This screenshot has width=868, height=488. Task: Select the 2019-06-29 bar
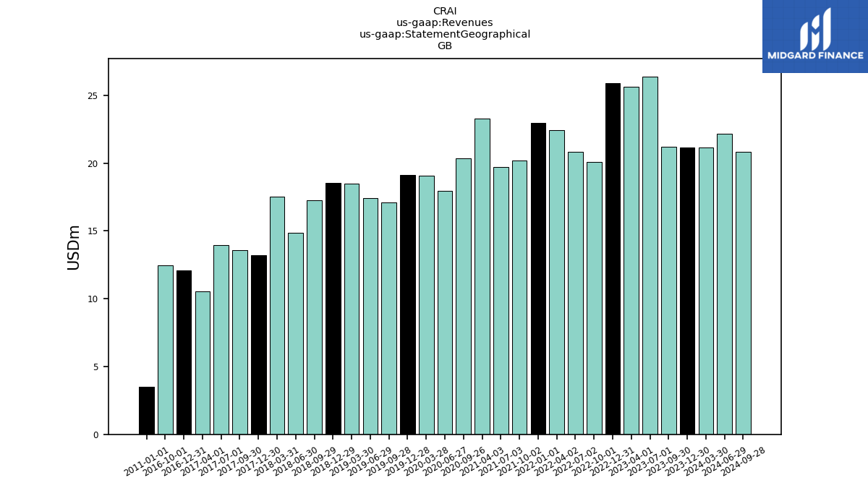(370, 317)
